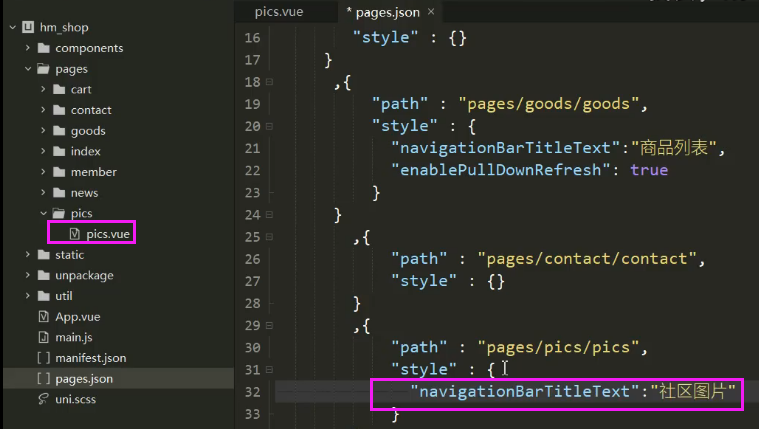Close the pages.json tab
This screenshot has width=759, height=429.
(431, 12)
